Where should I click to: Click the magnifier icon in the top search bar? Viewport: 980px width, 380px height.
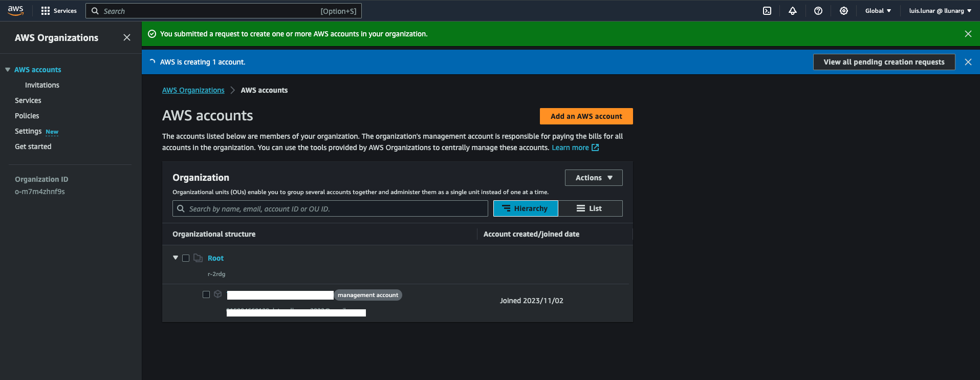point(95,11)
